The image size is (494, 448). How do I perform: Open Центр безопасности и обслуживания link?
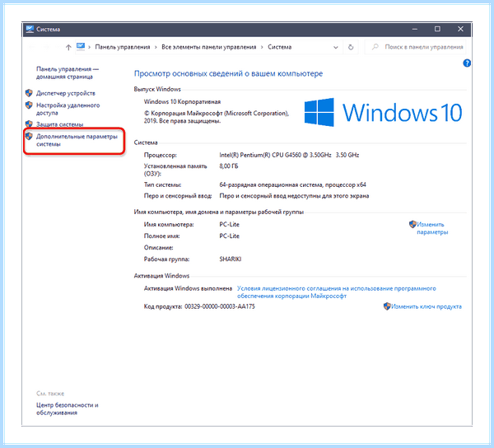tap(68, 409)
